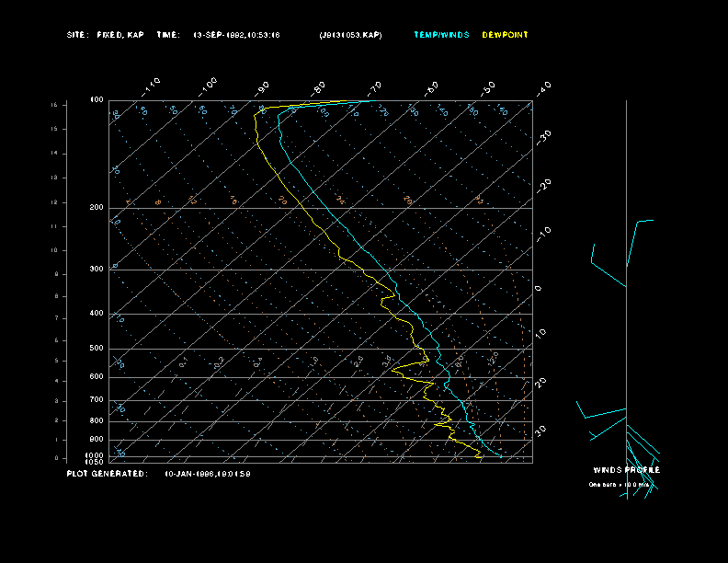
Task: Click the 200 pressure level label
Action: click(x=97, y=208)
